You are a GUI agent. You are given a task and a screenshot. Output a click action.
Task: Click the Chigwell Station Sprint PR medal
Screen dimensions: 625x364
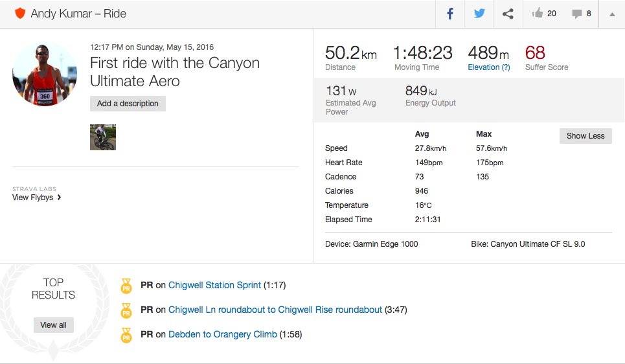pos(126,286)
